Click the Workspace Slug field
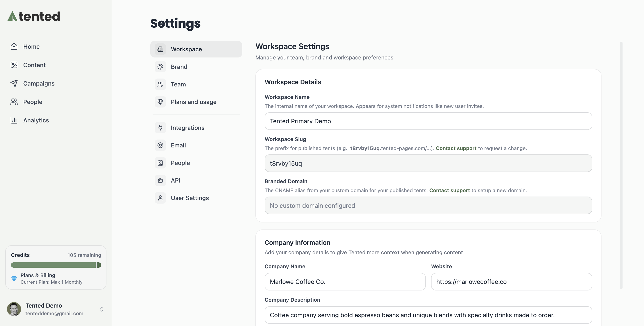 tap(428, 163)
